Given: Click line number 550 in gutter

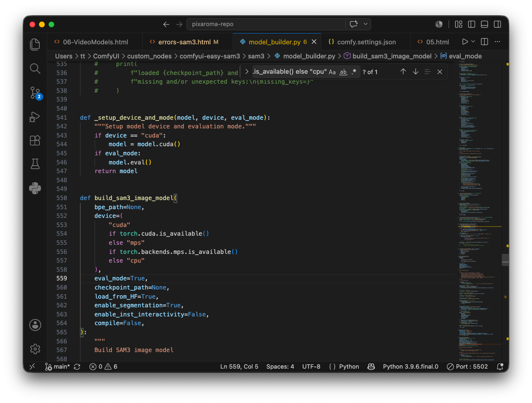Looking at the screenshot, I should (62, 198).
